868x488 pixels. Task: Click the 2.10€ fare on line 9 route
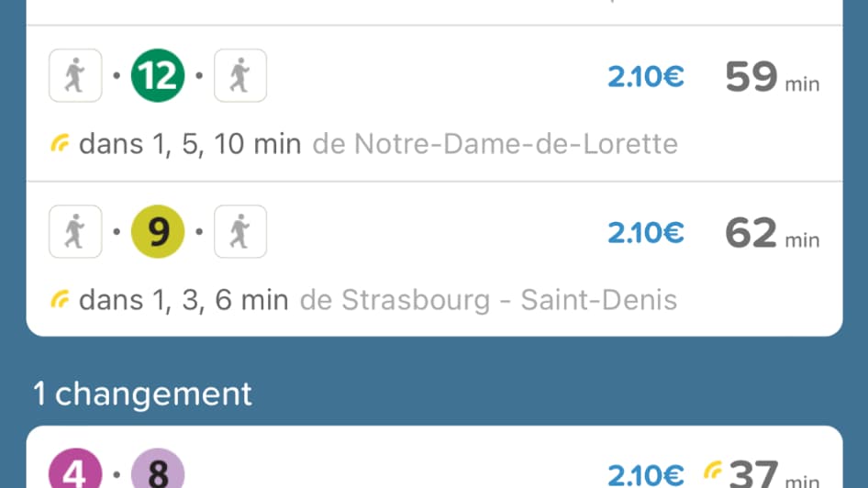(x=645, y=234)
